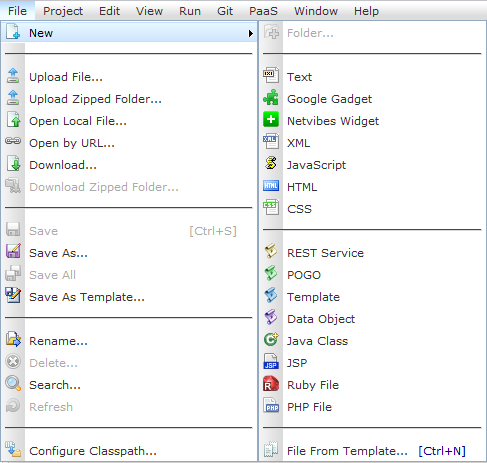Click the Open by URL chain icon
The width and height of the screenshot is (487, 463).
tap(13, 141)
